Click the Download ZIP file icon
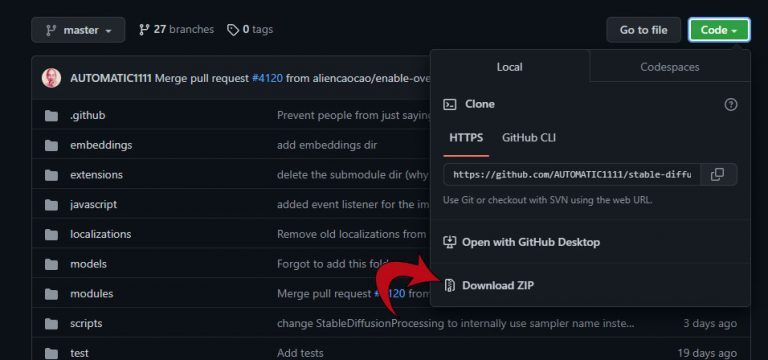 [x=449, y=286]
